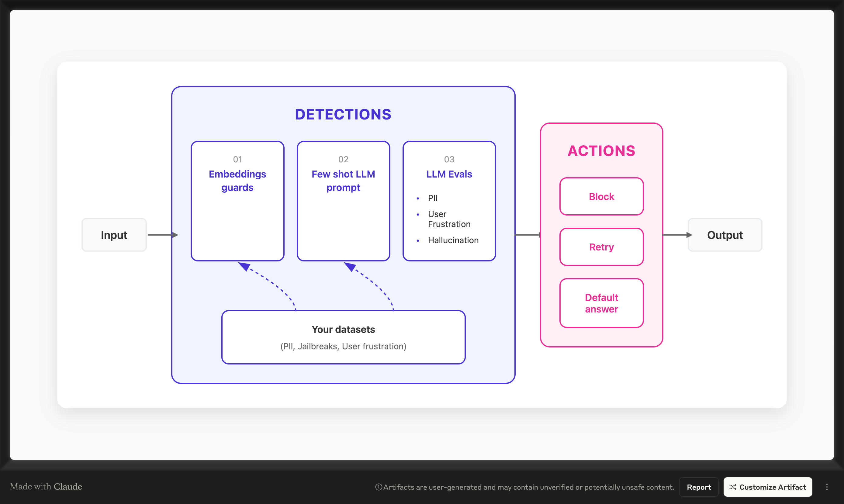Click the Output node box

point(725,235)
